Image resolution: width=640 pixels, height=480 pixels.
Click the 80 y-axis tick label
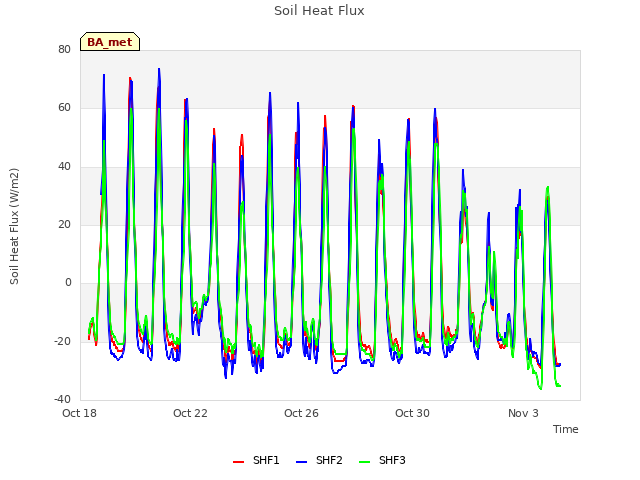click(x=64, y=49)
